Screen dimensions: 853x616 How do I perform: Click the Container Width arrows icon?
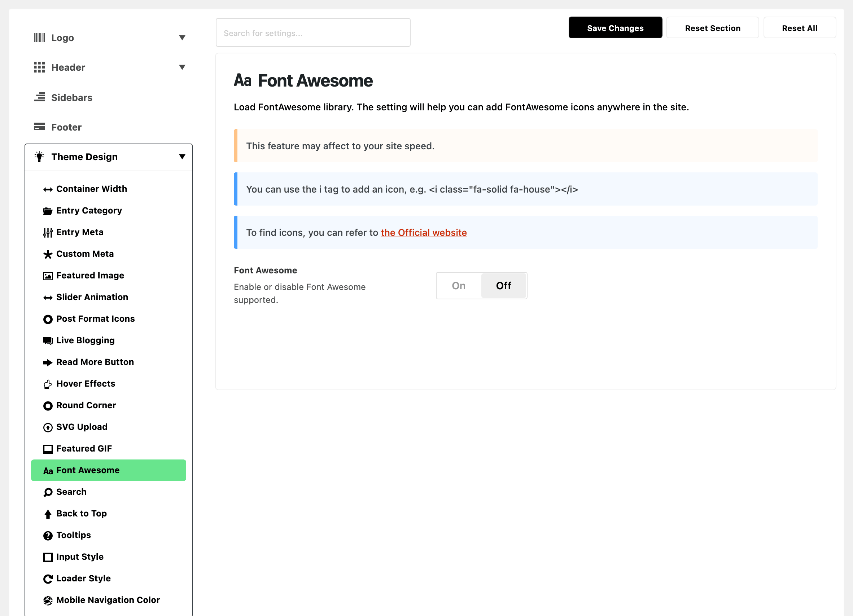[48, 189]
